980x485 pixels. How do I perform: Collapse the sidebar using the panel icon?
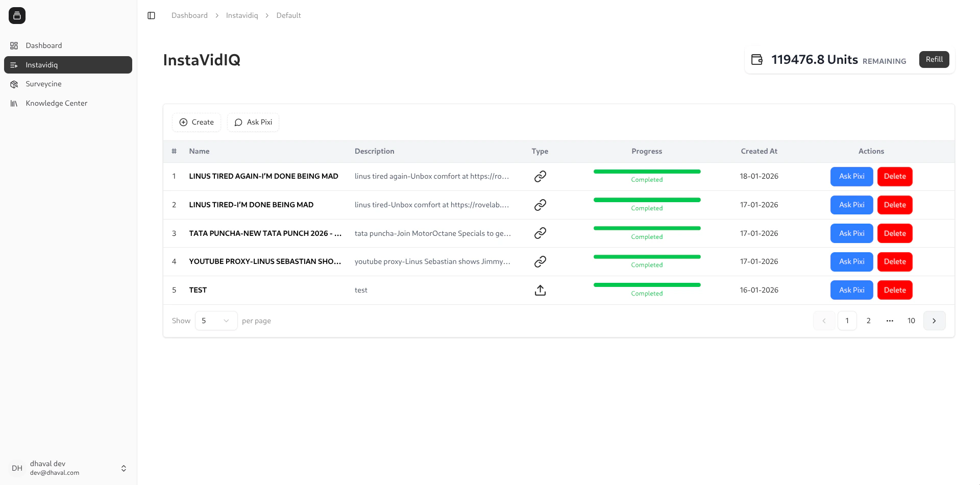point(151,15)
